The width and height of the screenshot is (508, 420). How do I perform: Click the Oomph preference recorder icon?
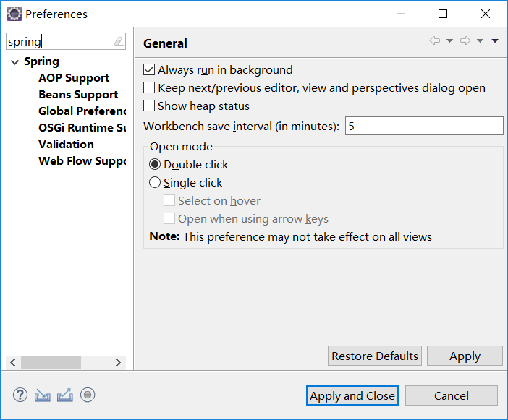click(88, 395)
